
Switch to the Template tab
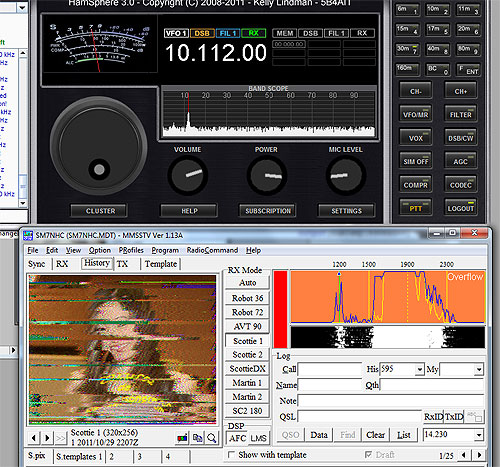tap(161, 264)
